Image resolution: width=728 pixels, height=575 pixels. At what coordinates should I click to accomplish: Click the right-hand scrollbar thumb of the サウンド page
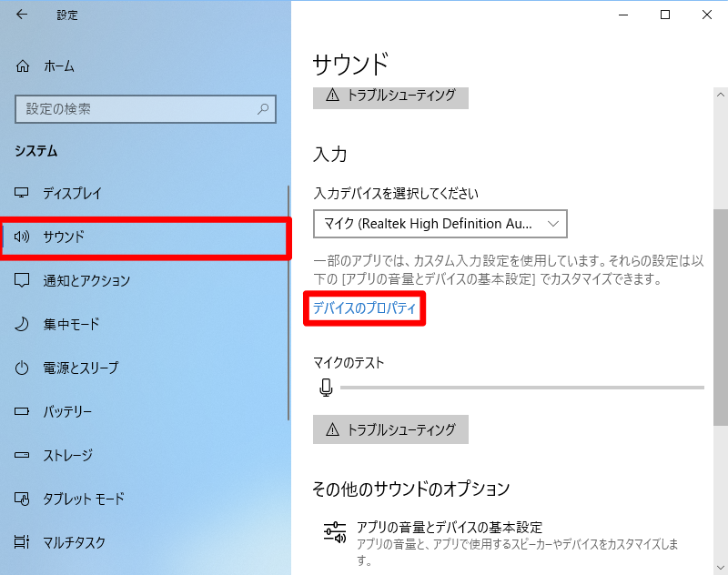coord(721,317)
